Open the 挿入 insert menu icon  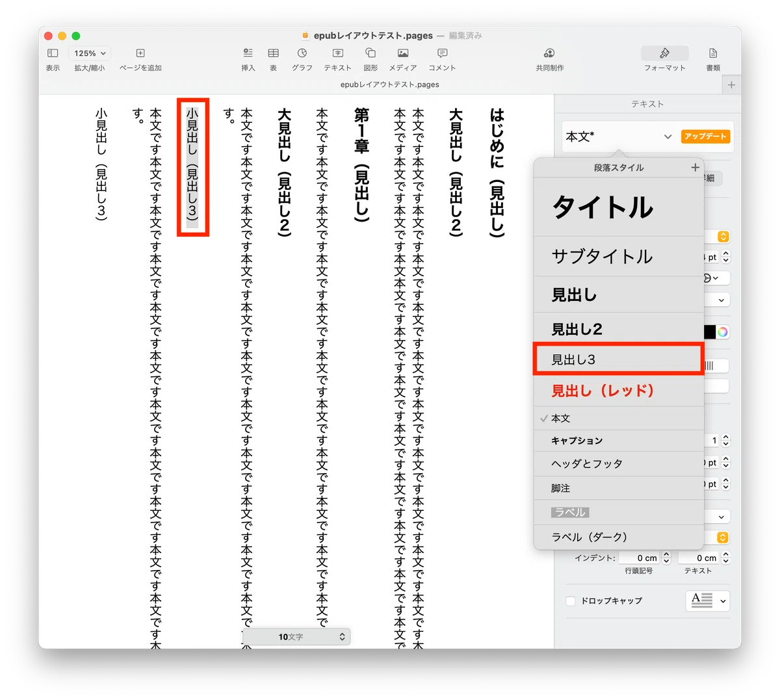(248, 53)
